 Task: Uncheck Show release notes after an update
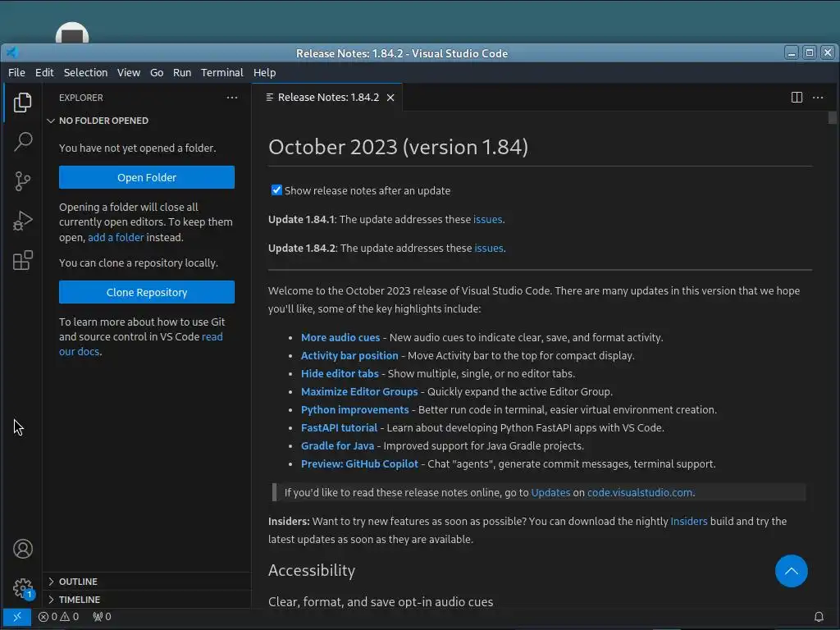(276, 190)
